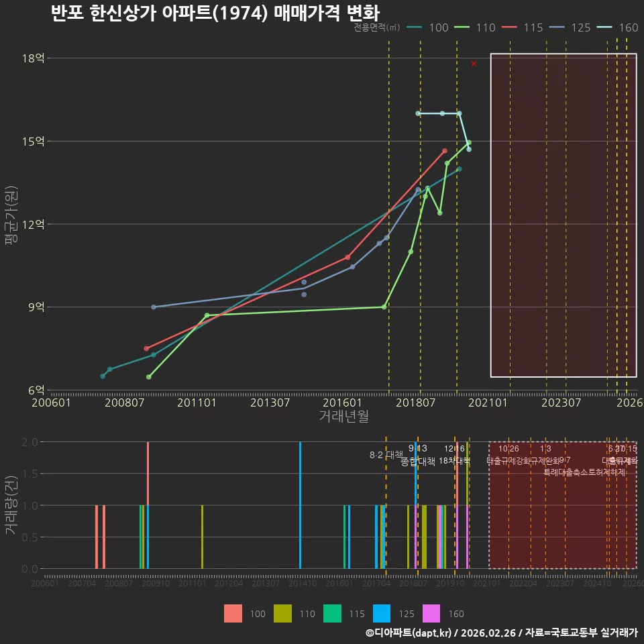Click first data point of the 160 line
The height and width of the screenshot is (644, 644).
coord(418,113)
